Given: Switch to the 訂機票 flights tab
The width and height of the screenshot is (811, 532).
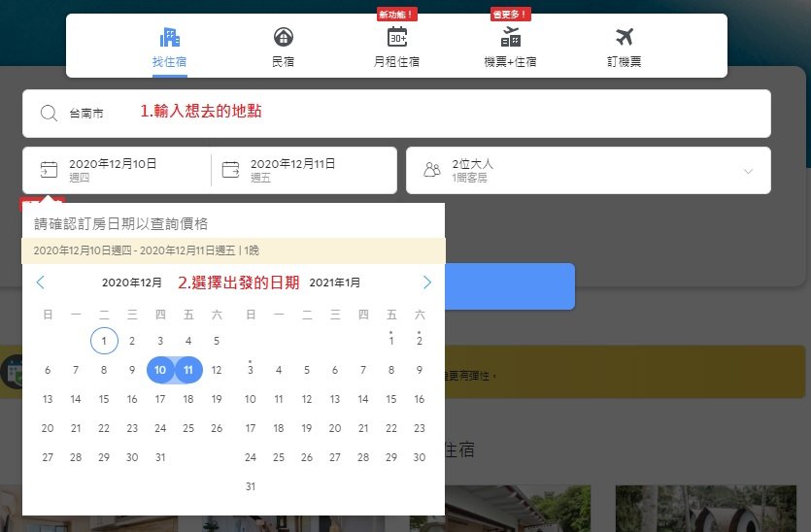Looking at the screenshot, I should [x=624, y=48].
